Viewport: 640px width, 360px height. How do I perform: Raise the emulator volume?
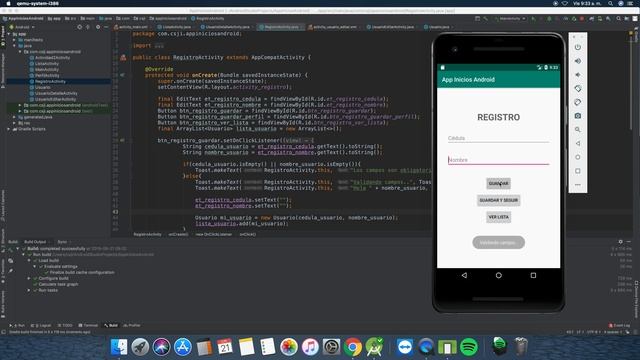(578, 61)
